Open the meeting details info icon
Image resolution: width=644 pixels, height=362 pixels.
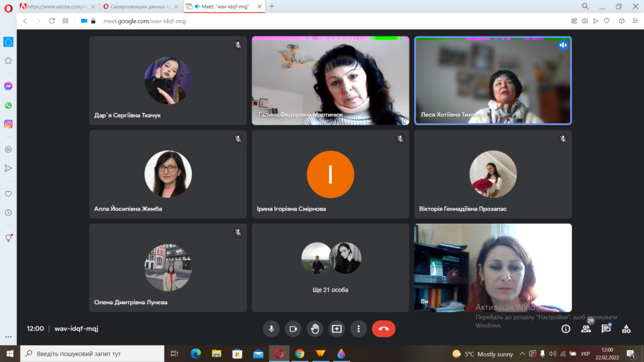[565, 329]
